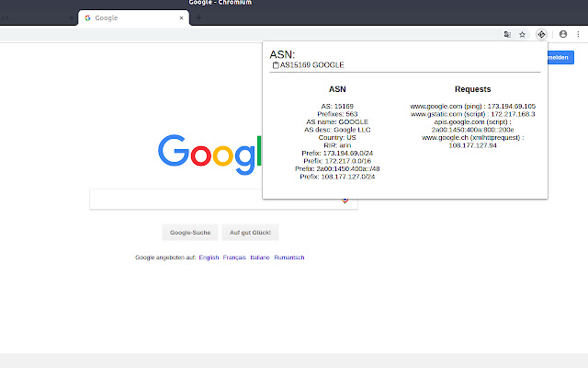
Task: Select the RIR: arin line
Action: pos(337,145)
